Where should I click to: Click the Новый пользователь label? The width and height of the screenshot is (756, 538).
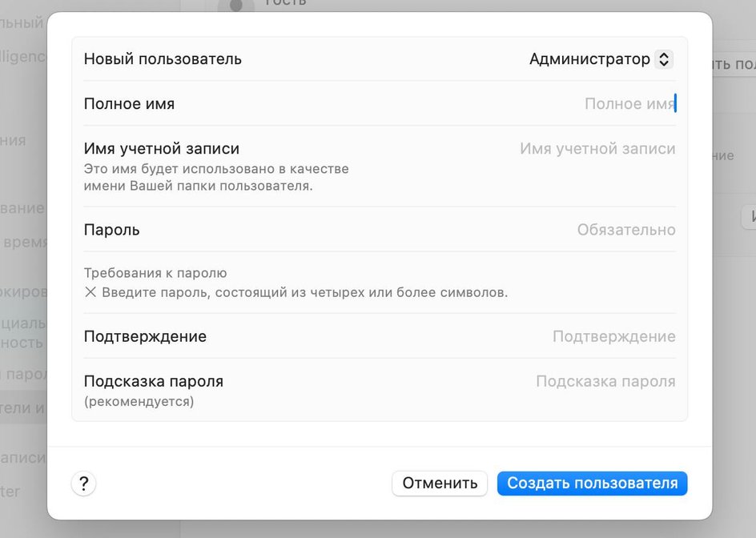point(163,59)
